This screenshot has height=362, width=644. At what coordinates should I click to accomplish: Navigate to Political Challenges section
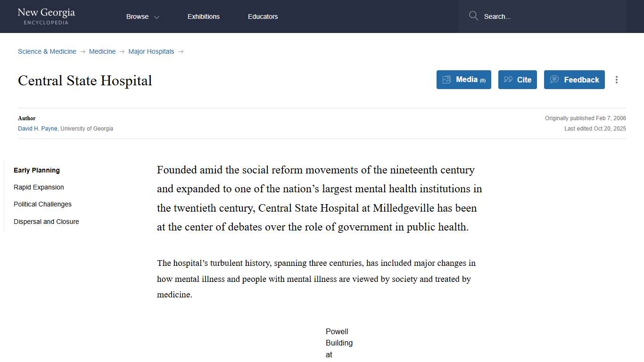(x=42, y=204)
